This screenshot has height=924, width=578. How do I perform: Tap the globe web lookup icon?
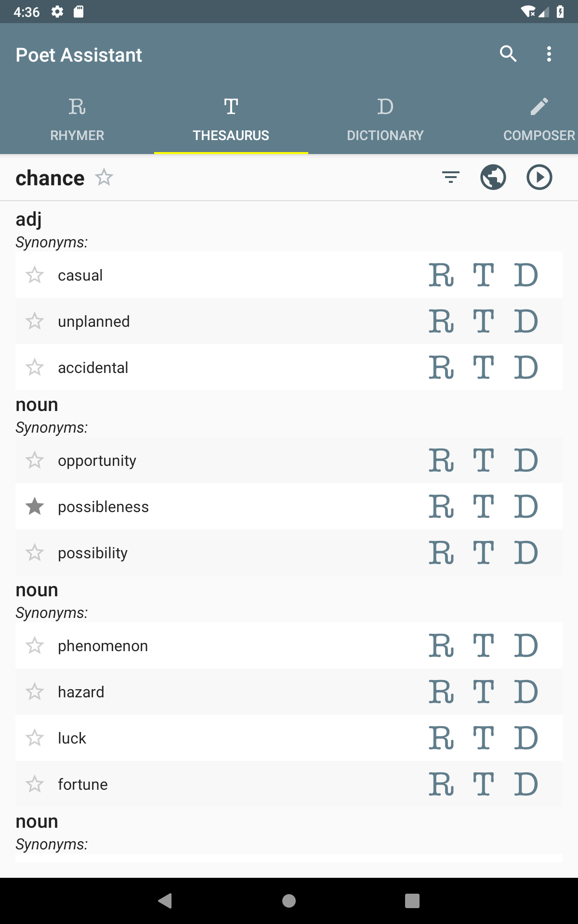pos(493,177)
